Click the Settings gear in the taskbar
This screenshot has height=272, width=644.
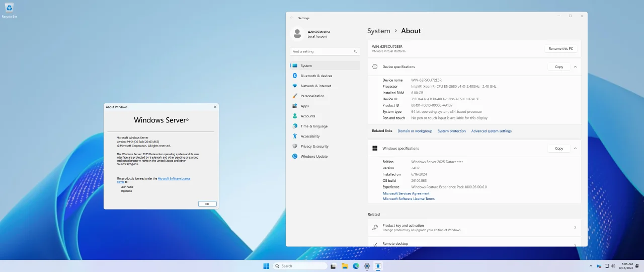(367, 266)
